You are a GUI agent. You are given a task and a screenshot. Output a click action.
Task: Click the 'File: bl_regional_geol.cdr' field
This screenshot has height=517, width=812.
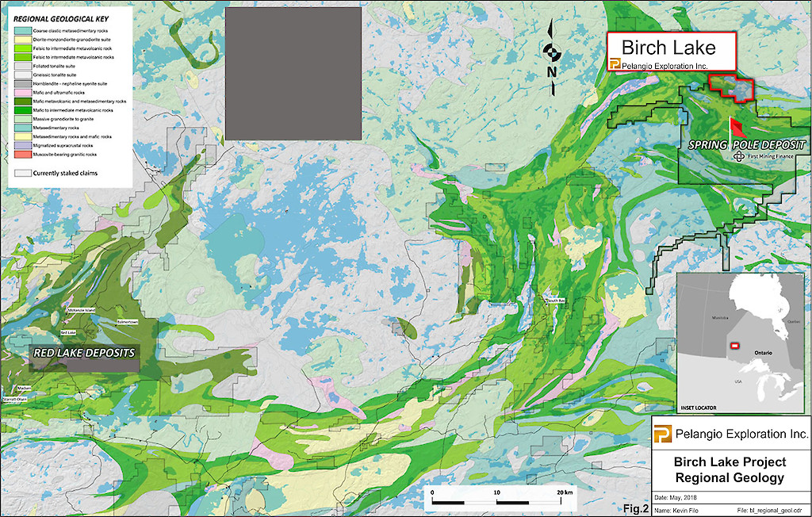point(769,511)
